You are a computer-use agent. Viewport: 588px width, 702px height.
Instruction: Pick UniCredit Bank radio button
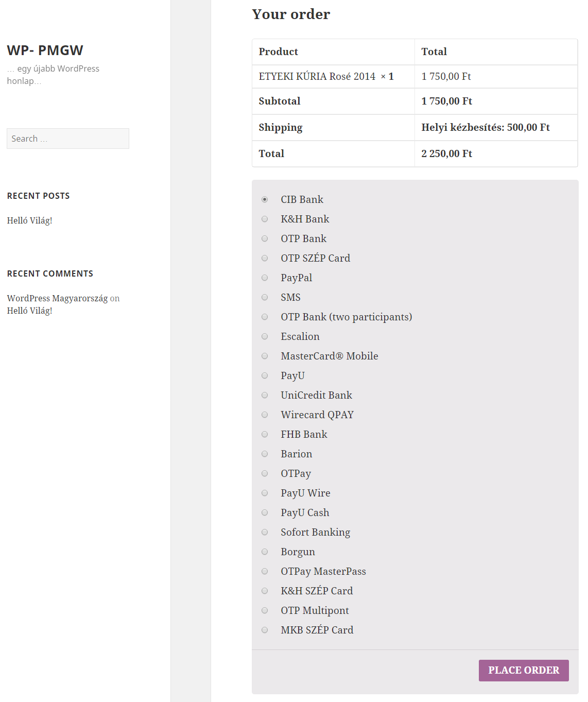[x=265, y=395]
